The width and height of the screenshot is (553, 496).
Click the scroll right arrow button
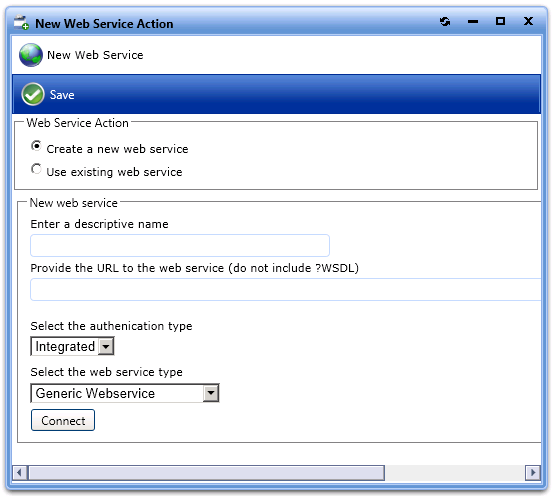click(x=533, y=473)
